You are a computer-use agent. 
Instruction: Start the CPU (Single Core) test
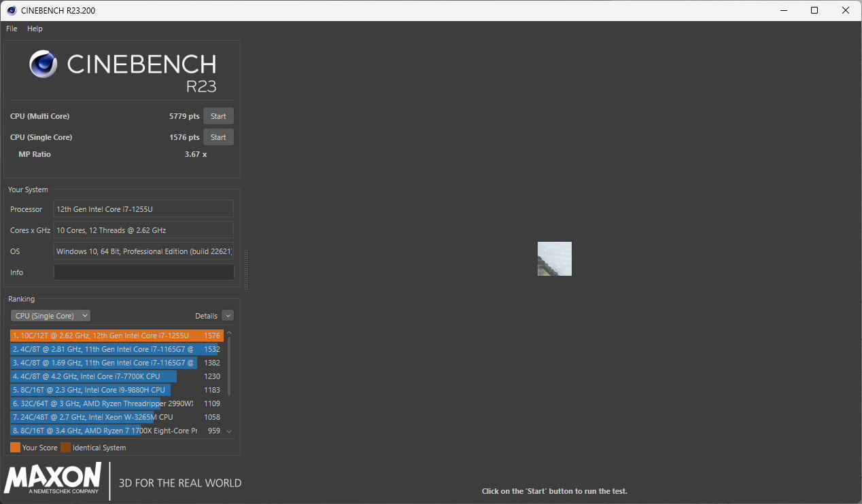click(x=218, y=137)
